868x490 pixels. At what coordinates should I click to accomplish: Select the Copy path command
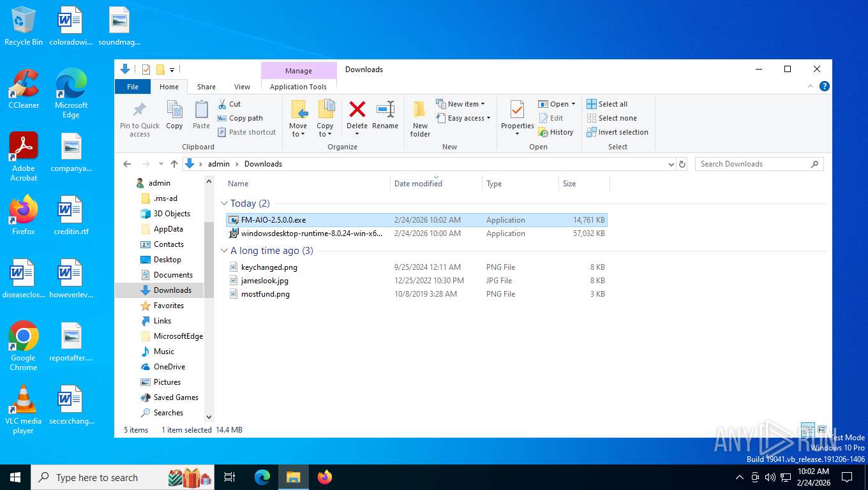pyautogui.click(x=240, y=118)
